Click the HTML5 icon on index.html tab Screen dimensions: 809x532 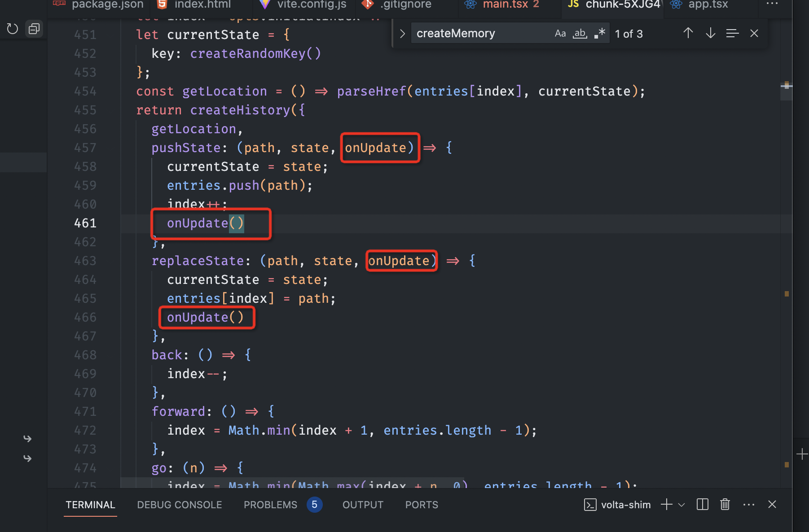[x=162, y=4]
